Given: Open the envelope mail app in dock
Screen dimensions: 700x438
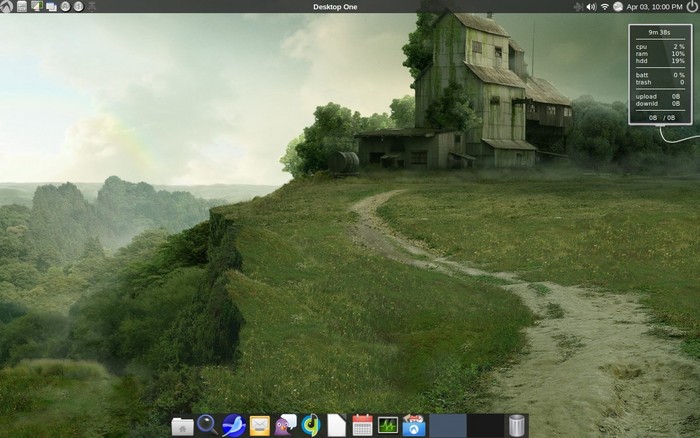Looking at the screenshot, I should (x=259, y=426).
